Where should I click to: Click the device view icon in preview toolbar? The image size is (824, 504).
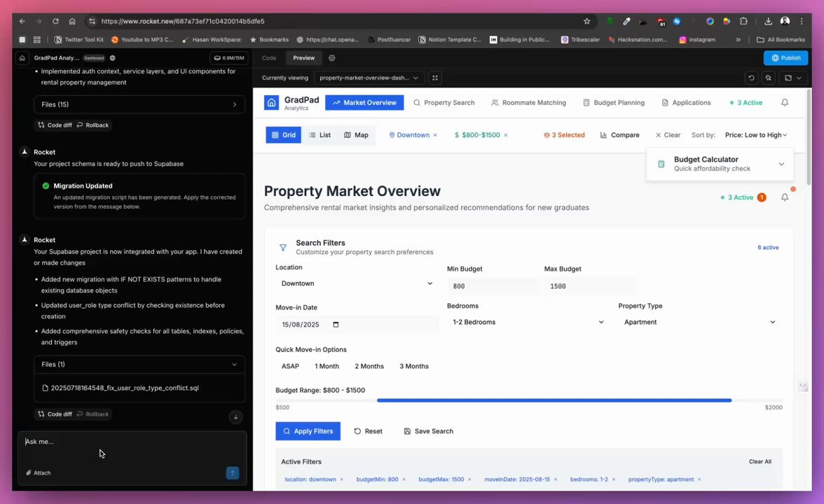[x=788, y=78]
